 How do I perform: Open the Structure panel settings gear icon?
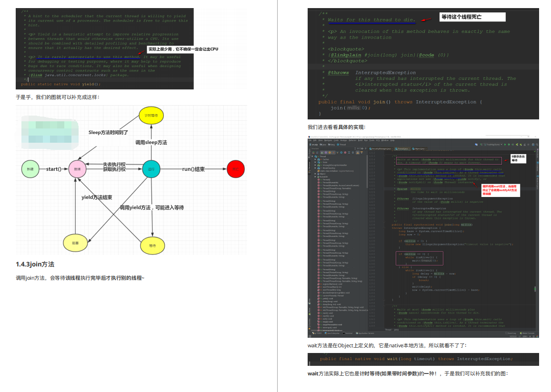(362, 148)
